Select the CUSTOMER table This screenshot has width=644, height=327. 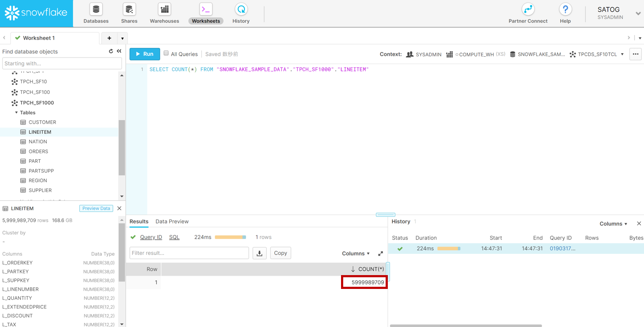click(42, 122)
